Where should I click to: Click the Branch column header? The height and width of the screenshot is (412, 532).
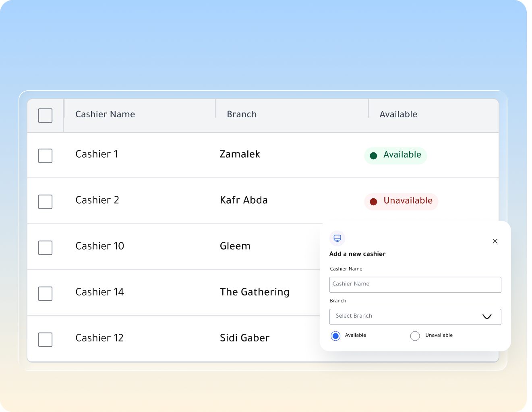pos(242,114)
